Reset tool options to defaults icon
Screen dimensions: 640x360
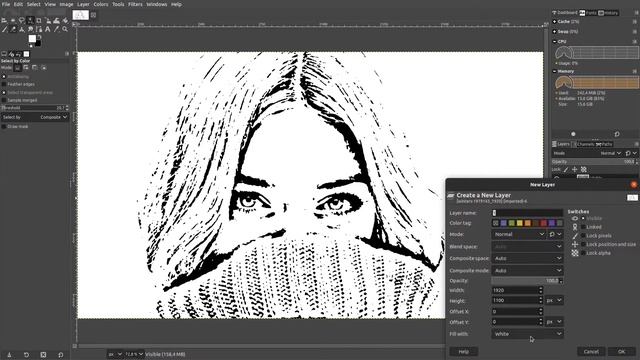(x=60, y=355)
